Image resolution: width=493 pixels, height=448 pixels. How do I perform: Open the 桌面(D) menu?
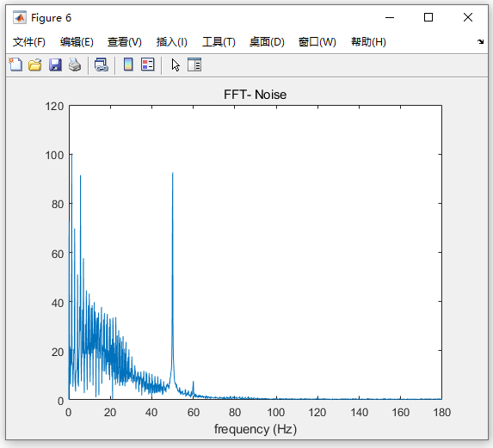267,42
